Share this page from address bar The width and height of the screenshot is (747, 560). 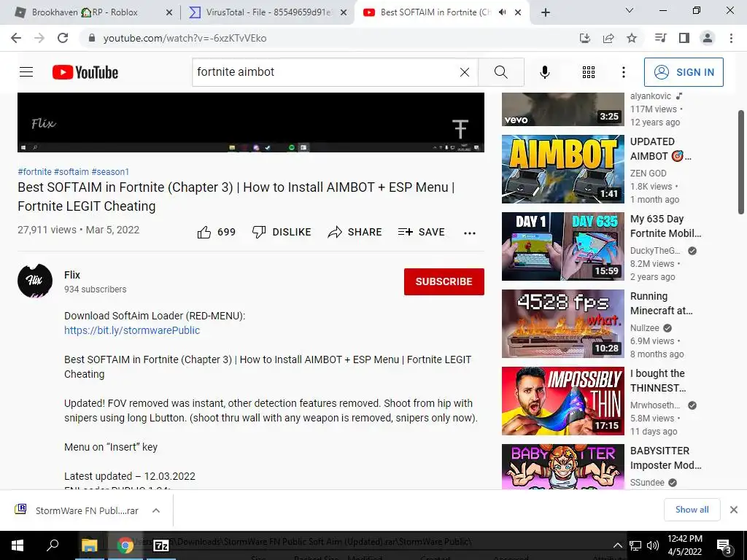[608, 38]
